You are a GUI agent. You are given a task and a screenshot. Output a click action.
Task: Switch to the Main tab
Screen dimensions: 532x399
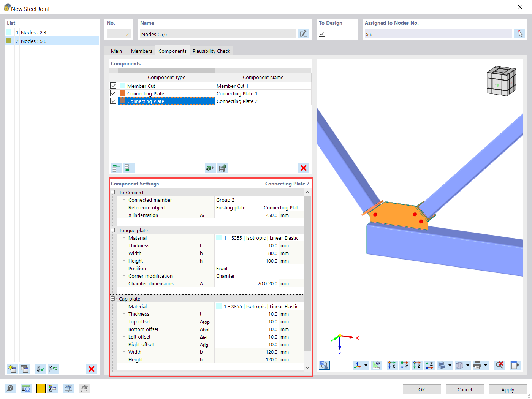(x=117, y=51)
